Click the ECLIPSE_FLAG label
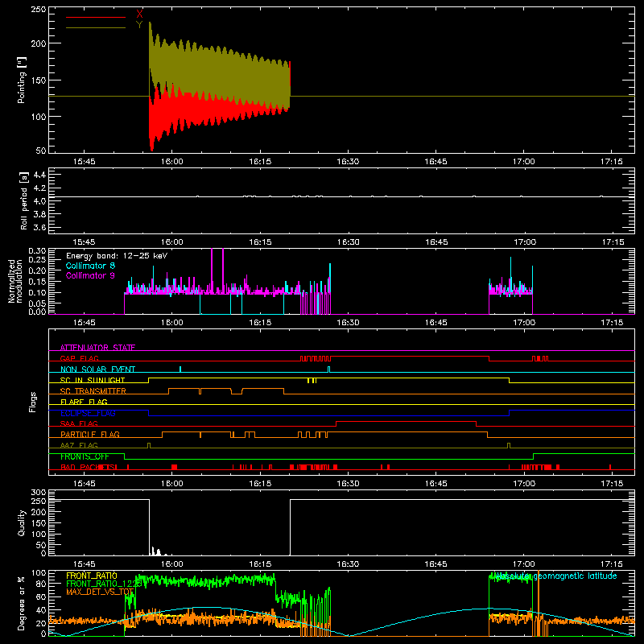Image resolution: width=644 pixels, height=644 pixels. 88,413
